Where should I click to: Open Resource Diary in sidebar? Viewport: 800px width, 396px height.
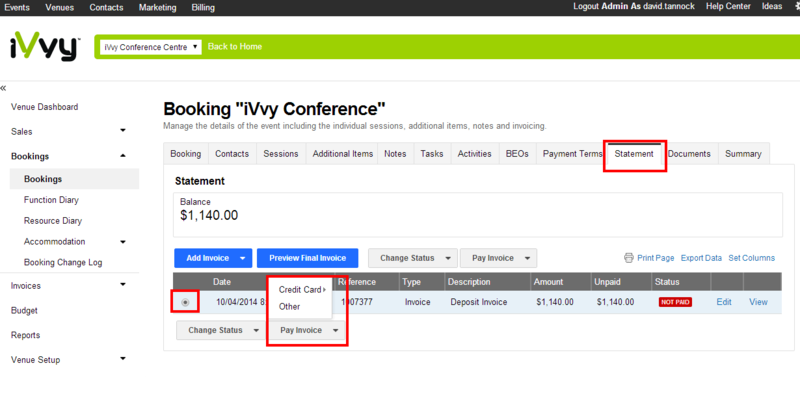pyautogui.click(x=53, y=221)
